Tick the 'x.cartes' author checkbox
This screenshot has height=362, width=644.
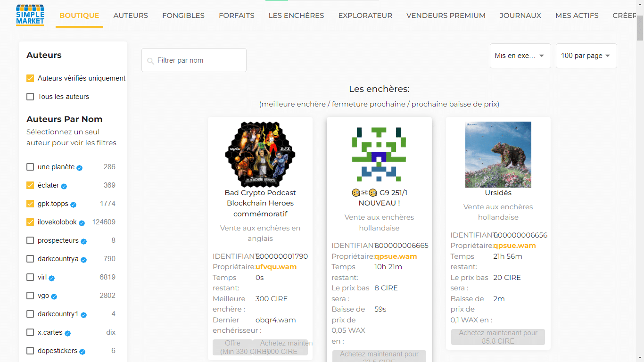(30, 332)
